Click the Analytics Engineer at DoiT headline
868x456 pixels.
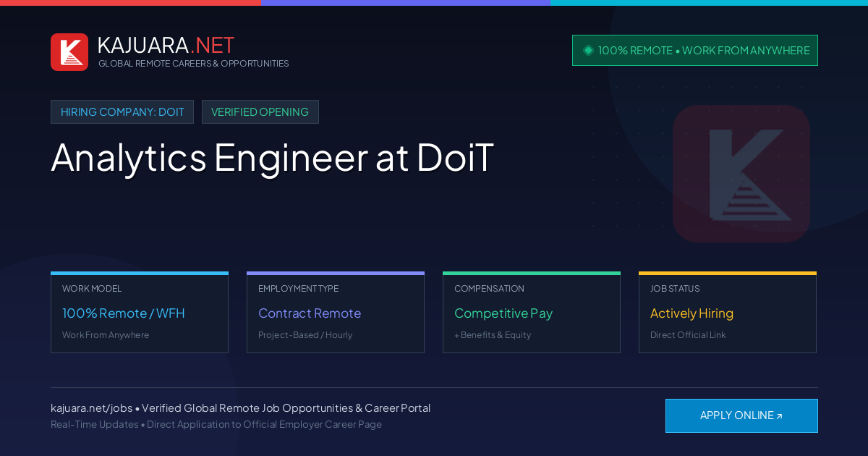(272, 156)
